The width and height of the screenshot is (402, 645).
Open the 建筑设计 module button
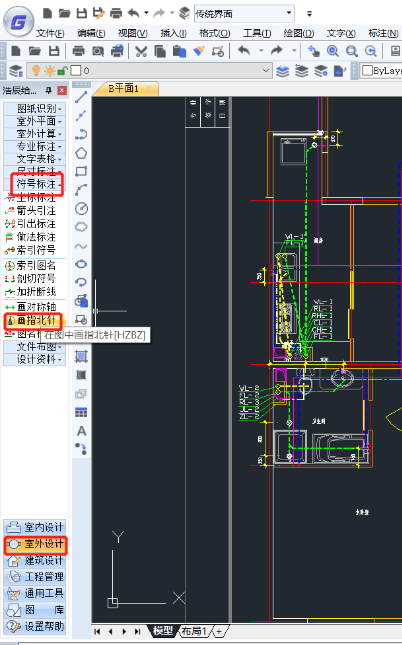pos(35,560)
